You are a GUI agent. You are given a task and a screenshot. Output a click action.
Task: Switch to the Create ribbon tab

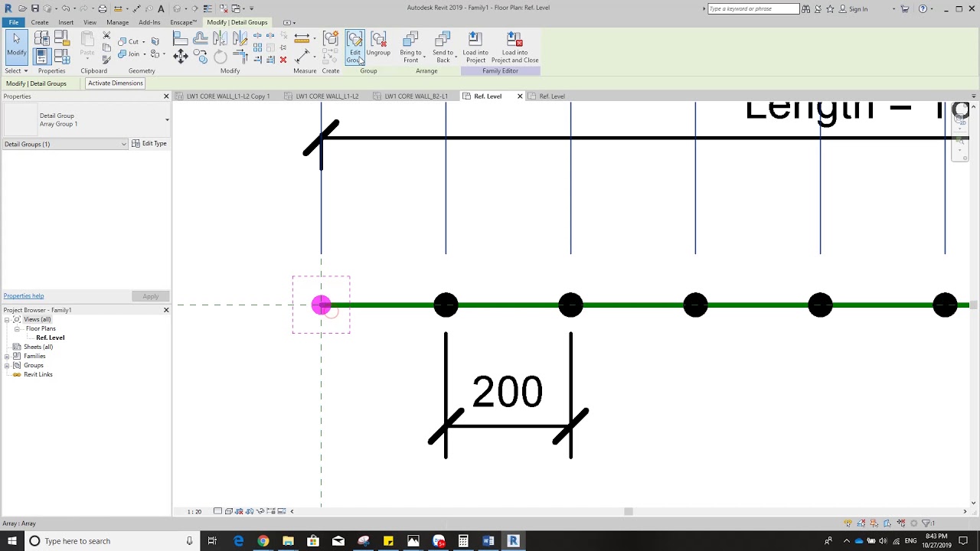coord(40,22)
